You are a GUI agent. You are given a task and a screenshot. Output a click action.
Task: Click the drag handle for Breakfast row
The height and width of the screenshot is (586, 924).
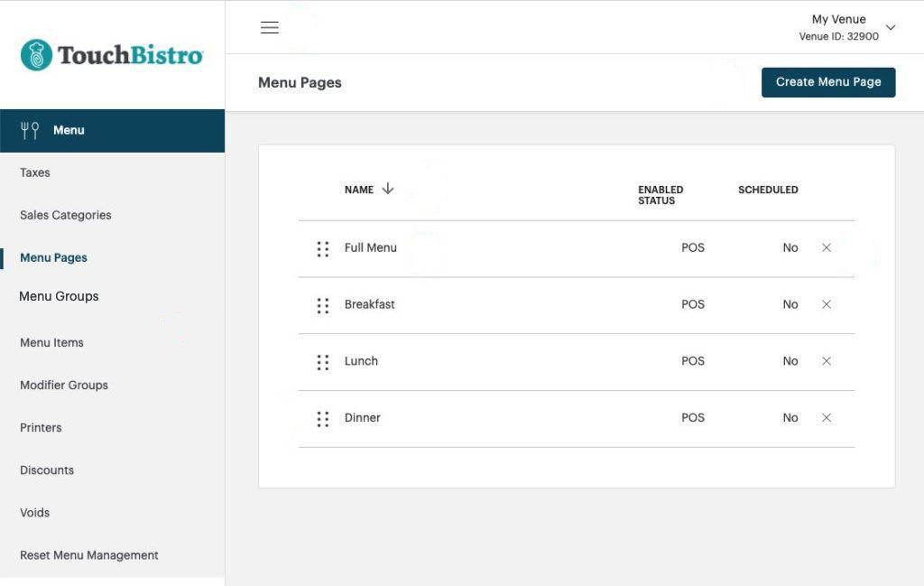(x=322, y=305)
